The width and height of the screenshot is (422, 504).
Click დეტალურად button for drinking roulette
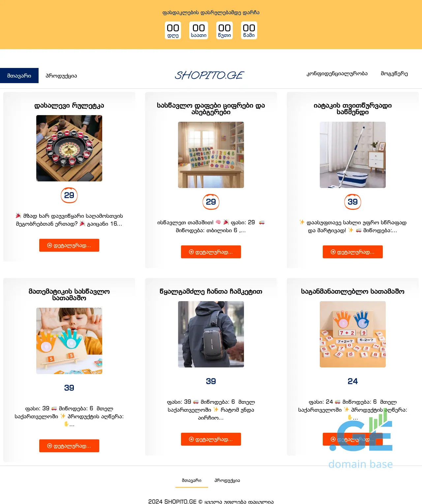point(69,245)
